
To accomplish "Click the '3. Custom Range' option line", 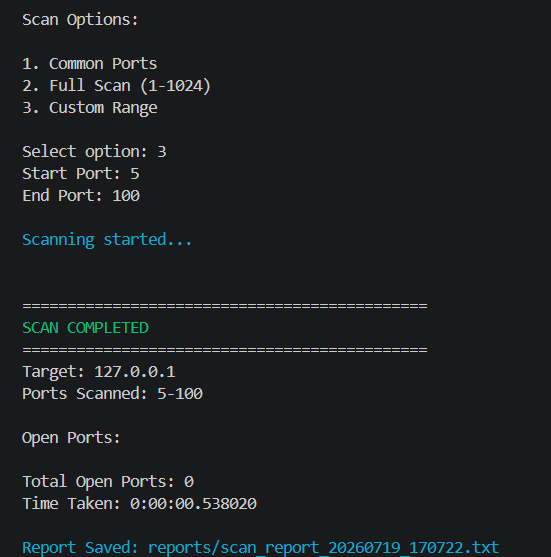I will coord(90,108).
